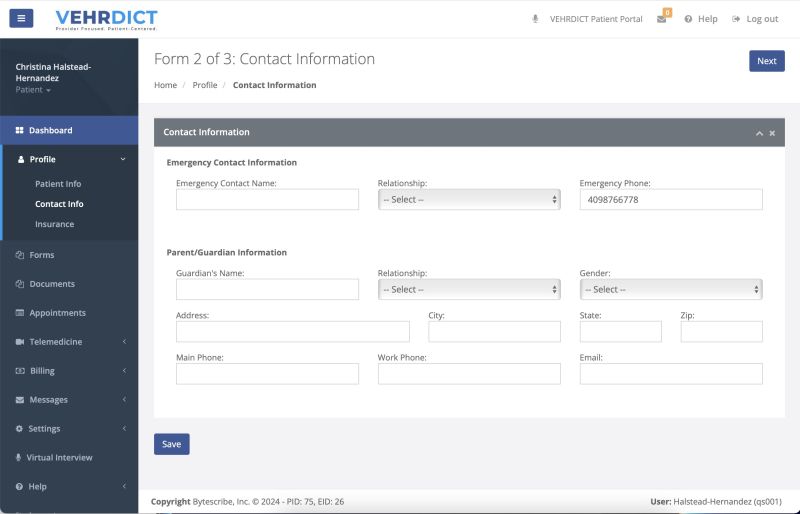This screenshot has width=800, height=514.
Task: Click the Help link text in the header
Action: (708, 19)
